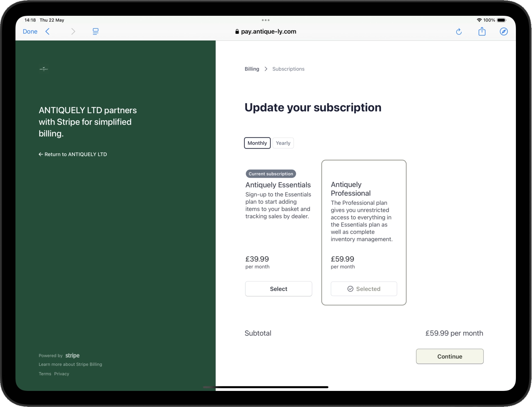
Task: Open the Privacy link
Action: click(x=62, y=374)
